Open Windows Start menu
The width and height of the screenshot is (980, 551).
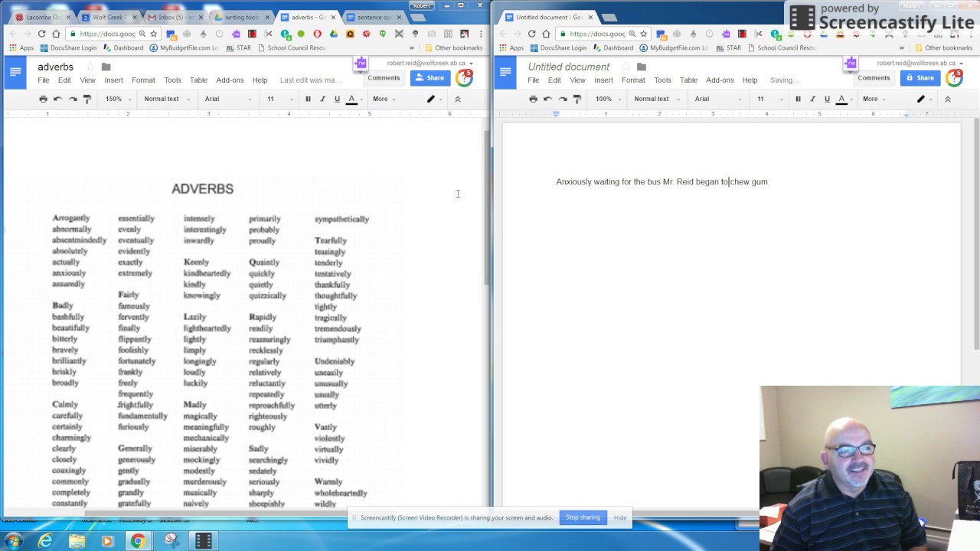coord(13,541)
